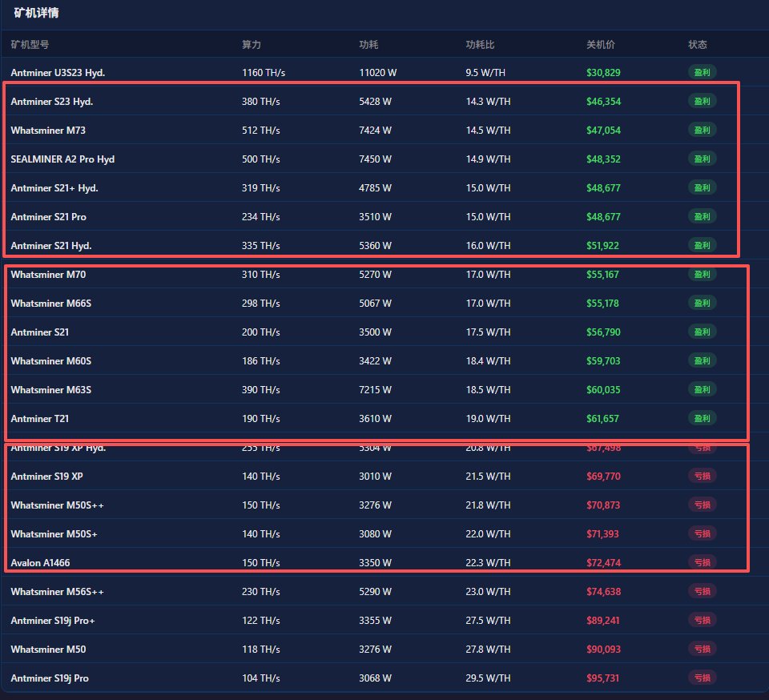The image size is (769, 700).
Task: Click the 亏损 badge in Antminer S19j Pro+ row
Action: (703, 620)
